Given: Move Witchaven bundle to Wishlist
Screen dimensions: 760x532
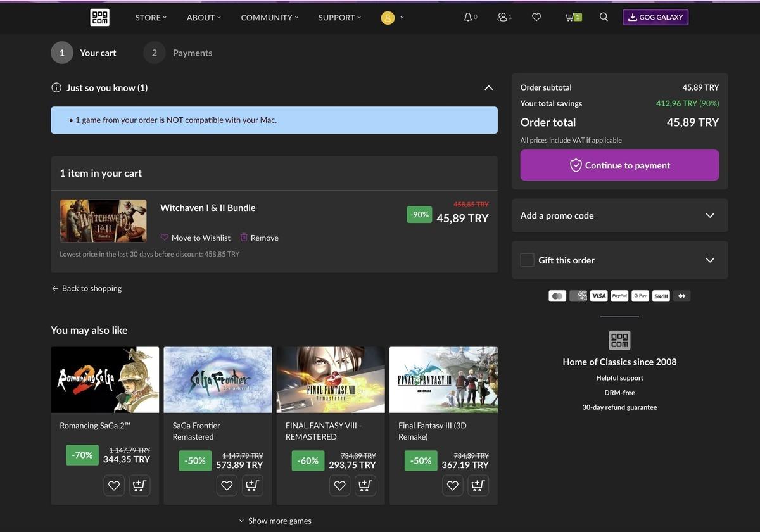Looking at the screenshot, I should point(196,237).
